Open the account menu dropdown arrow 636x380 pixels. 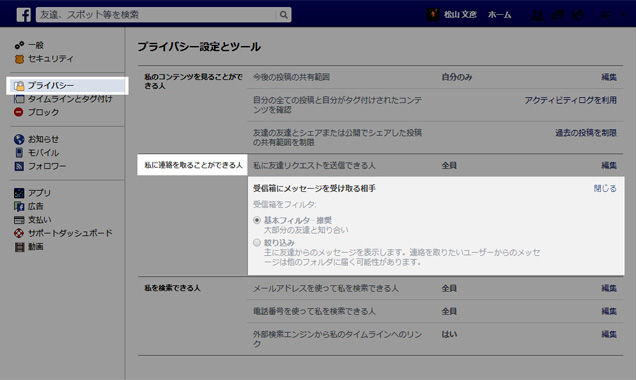623,15
